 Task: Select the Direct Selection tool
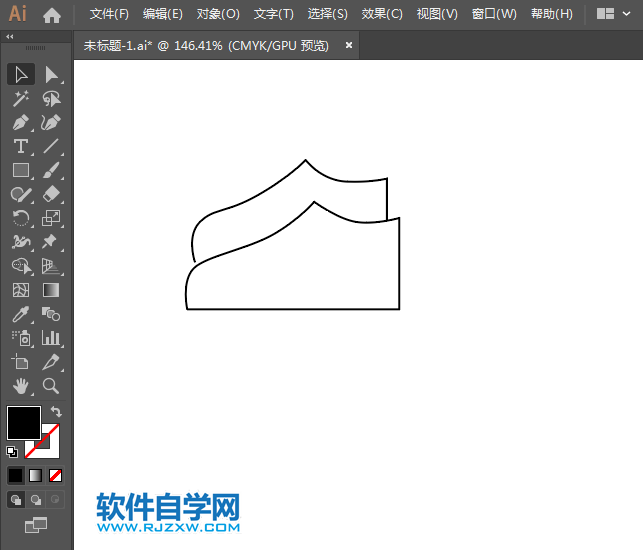[51, 74]
